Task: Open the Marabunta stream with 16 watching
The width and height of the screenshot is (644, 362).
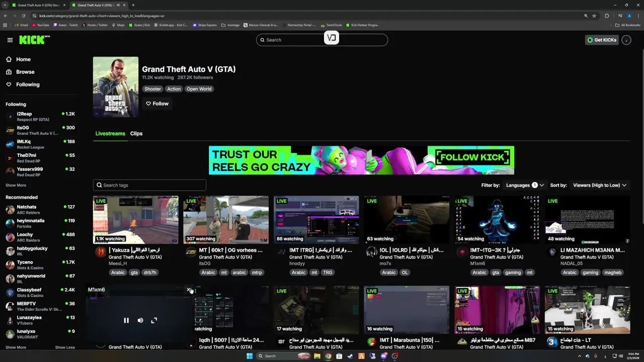Action: click(407, 310)
